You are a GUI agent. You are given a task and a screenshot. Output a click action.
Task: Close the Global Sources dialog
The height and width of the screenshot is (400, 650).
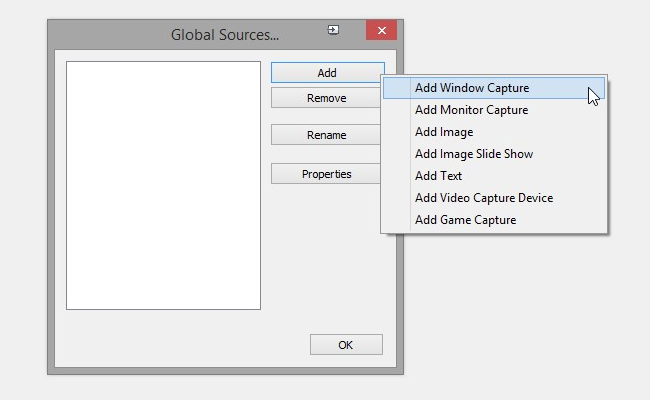381,30
